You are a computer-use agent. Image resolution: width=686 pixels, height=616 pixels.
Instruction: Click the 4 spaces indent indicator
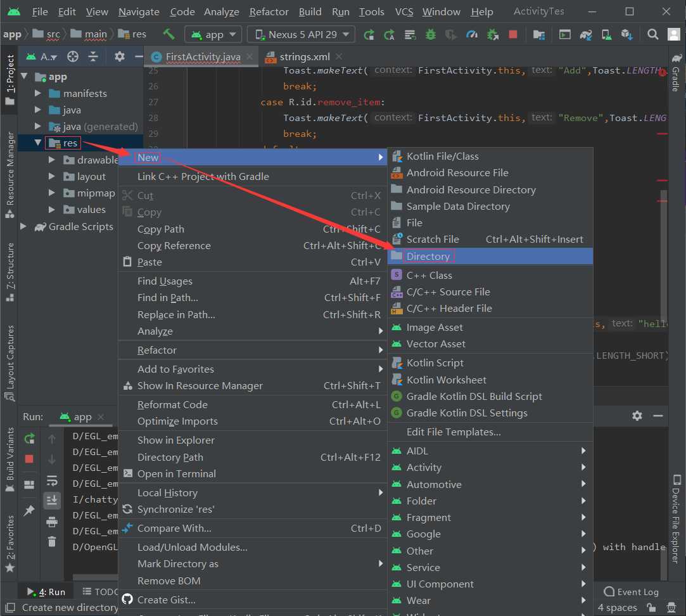coord(618,608)
